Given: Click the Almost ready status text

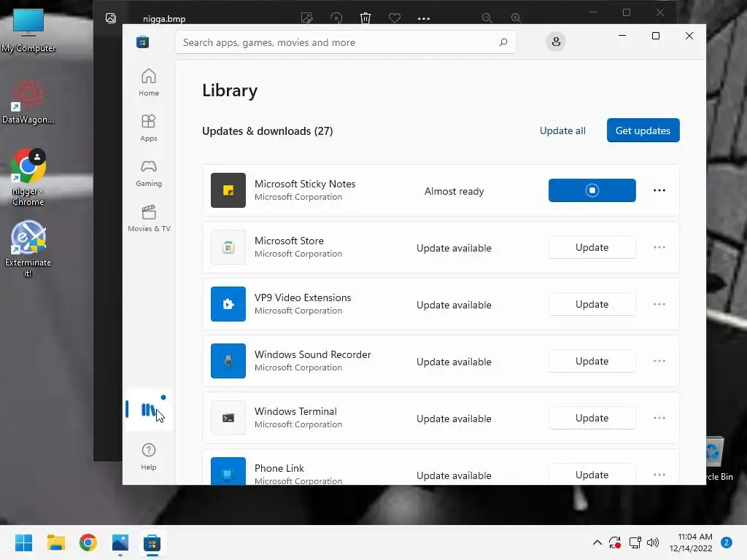Looking at the screenshot, I should pos(454,191).
